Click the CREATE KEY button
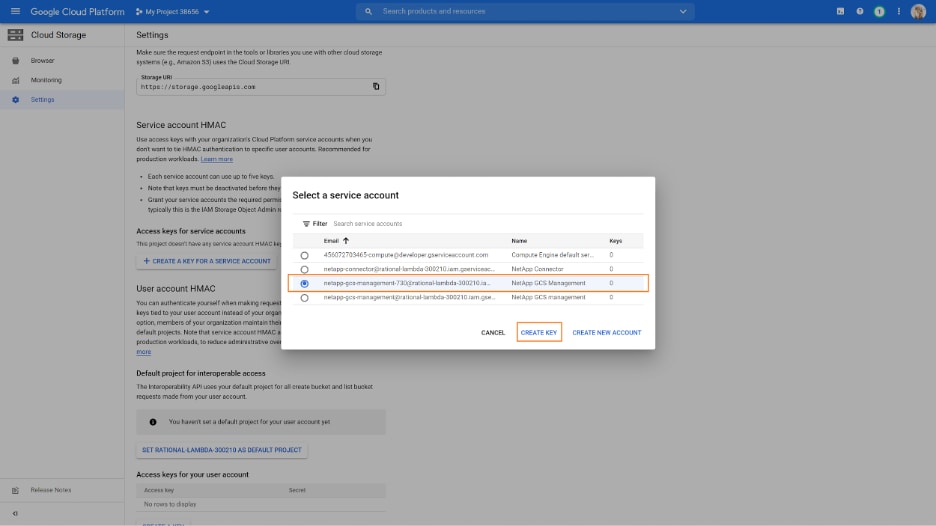This screenshot has width=936, height=526. [x=539, y=332]
